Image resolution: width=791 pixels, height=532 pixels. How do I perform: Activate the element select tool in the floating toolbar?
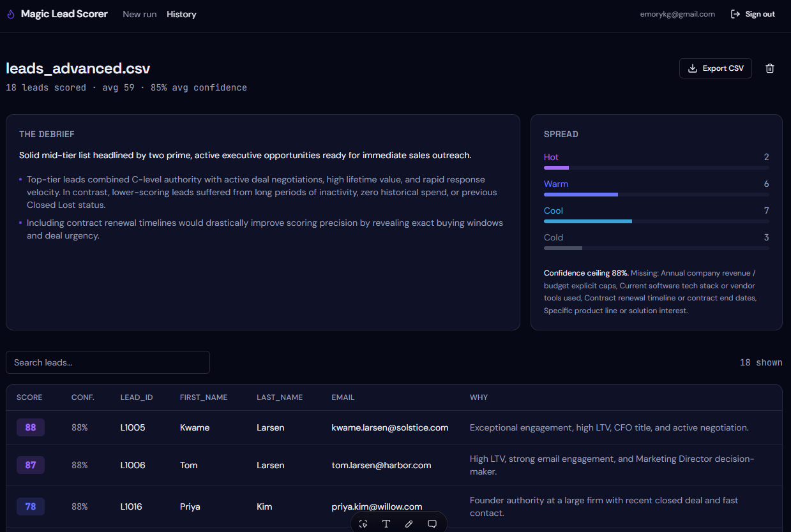(x=363, y=524)
